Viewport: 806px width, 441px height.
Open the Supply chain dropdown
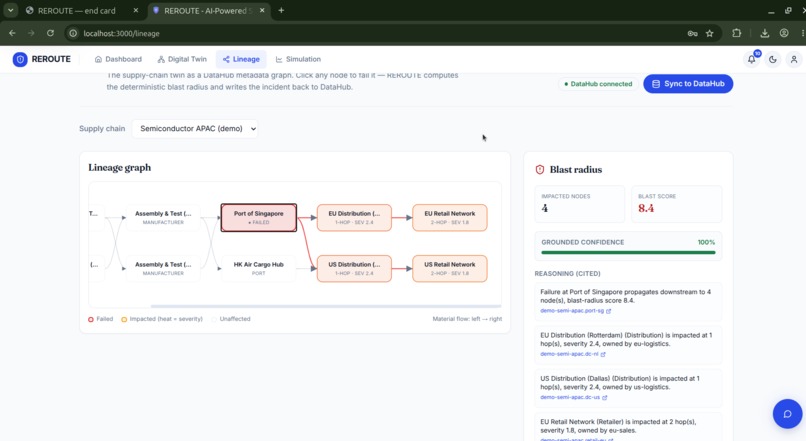coord(195,128)
